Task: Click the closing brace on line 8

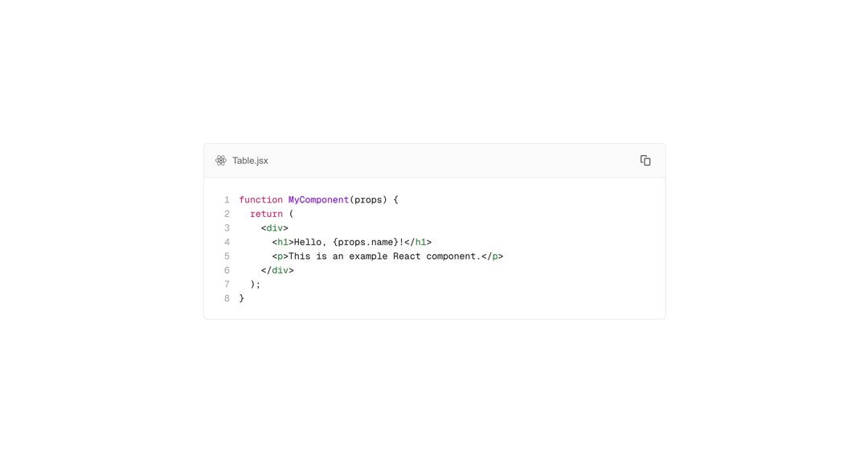Action: (241, 298)
